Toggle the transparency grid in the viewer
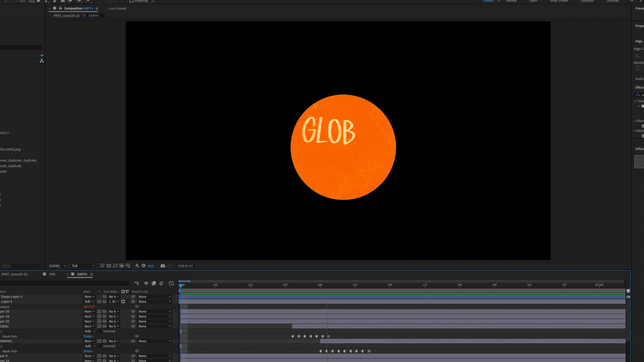 pyautogui.click(x=109, y=266)
